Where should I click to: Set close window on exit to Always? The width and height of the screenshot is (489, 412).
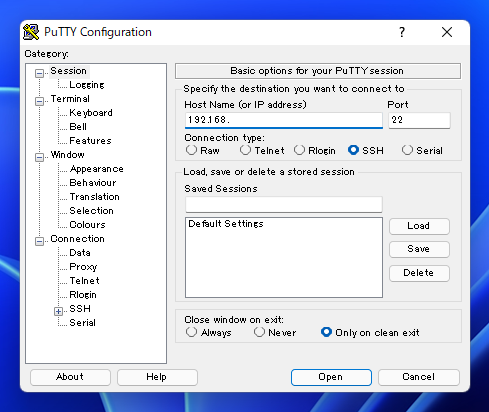pos(191,332)
